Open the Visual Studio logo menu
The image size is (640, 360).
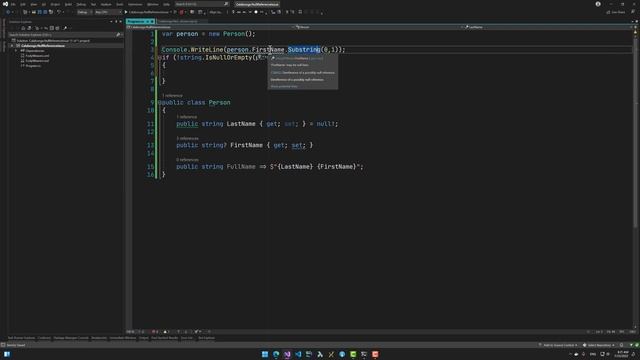tap(5, 4)
